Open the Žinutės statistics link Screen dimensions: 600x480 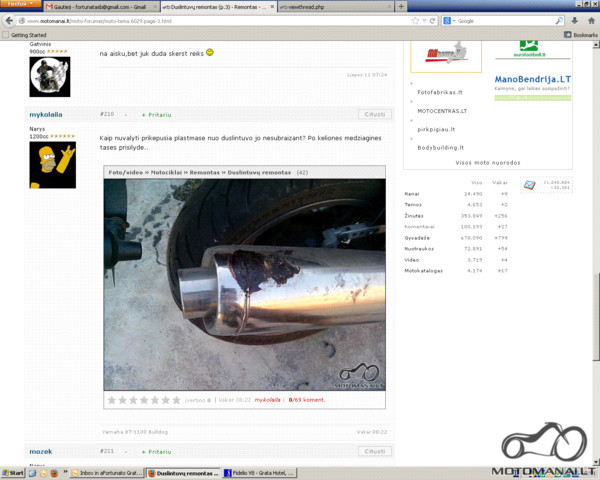pos(414,216)
